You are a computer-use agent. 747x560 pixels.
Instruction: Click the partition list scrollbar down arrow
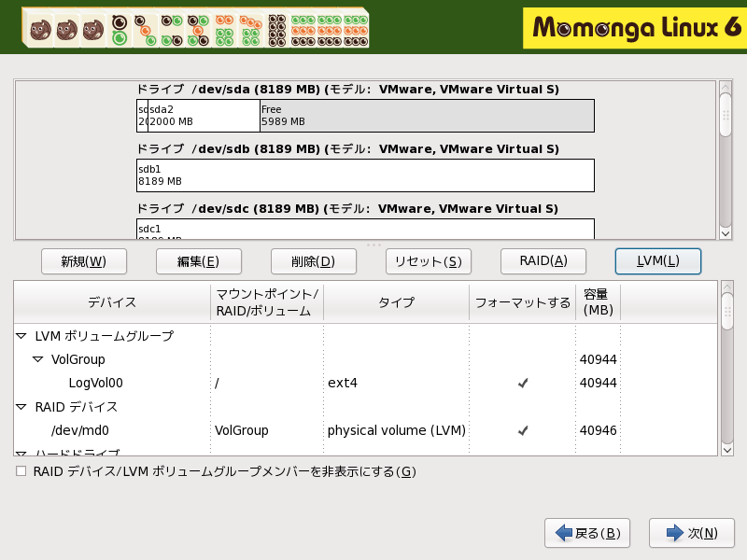727,450
